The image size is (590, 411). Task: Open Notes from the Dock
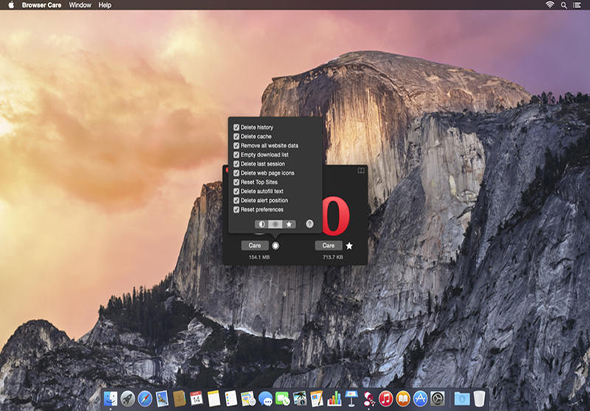click(x=214, y=399)
